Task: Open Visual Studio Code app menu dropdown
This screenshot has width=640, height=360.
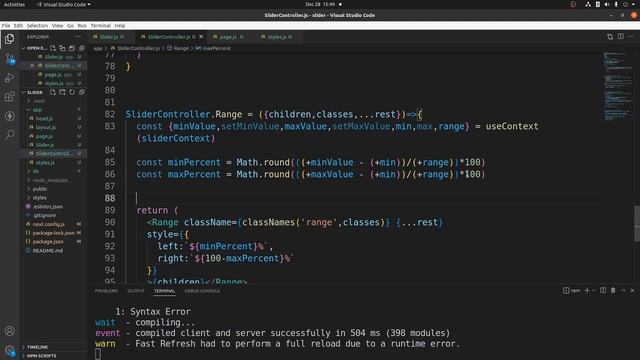Action: coord(64,4)
